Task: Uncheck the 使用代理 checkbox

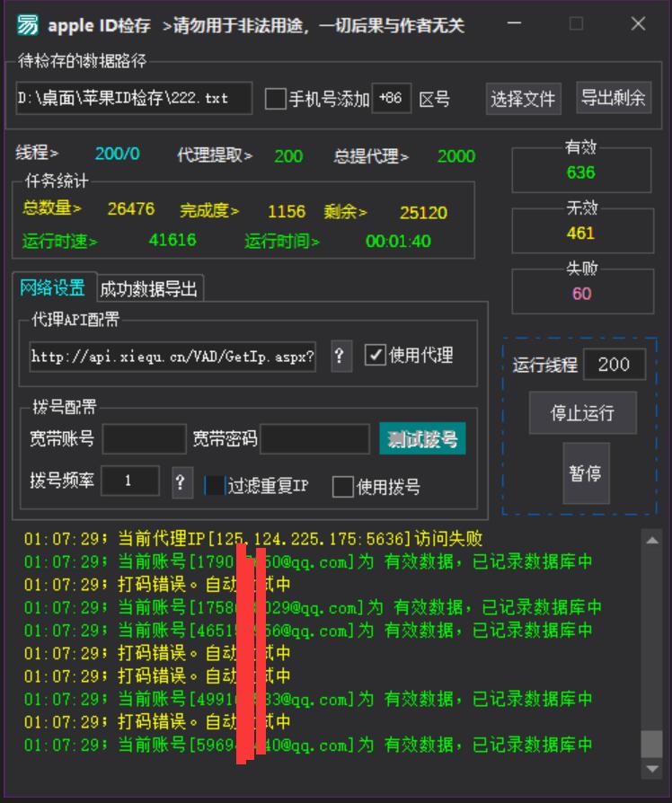Action: [x=375, y=355]
